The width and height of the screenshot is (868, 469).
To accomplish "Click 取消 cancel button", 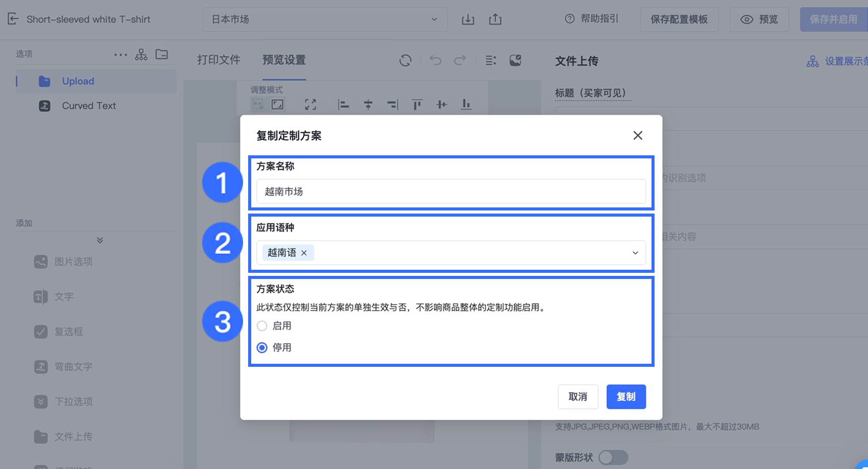I will tap(578, 397).
